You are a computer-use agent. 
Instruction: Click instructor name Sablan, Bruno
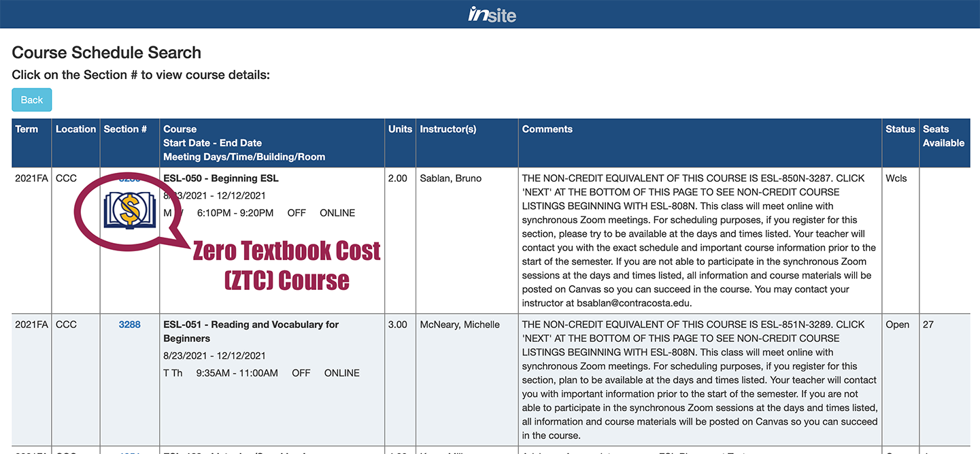tap(451, 178)
